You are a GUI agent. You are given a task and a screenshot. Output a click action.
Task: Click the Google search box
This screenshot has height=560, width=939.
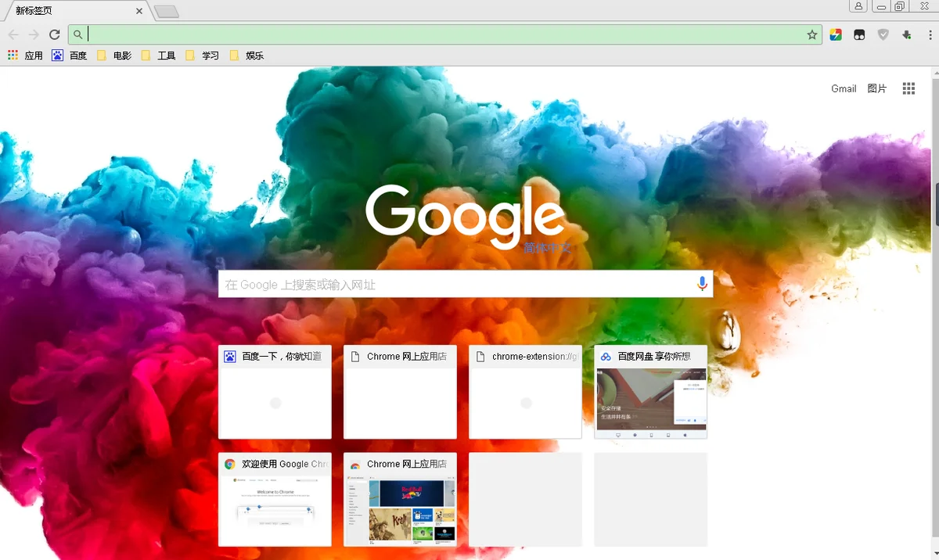pyautogui.click(x=466, y=285)
